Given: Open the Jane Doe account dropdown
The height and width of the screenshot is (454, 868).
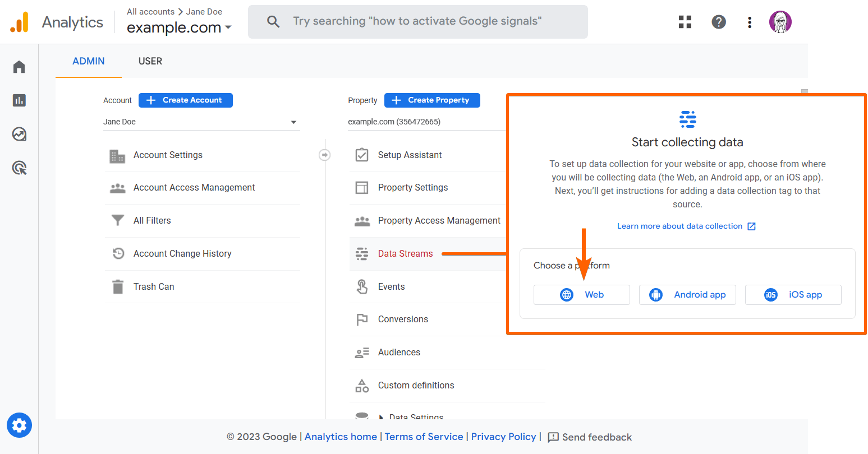Looking at the screenshot, I should (x=201, y=122).
